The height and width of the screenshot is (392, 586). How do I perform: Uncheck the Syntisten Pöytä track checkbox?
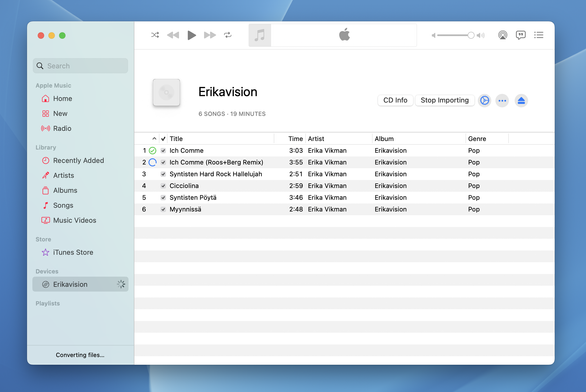pyautogui.click(x=163, y=198)
